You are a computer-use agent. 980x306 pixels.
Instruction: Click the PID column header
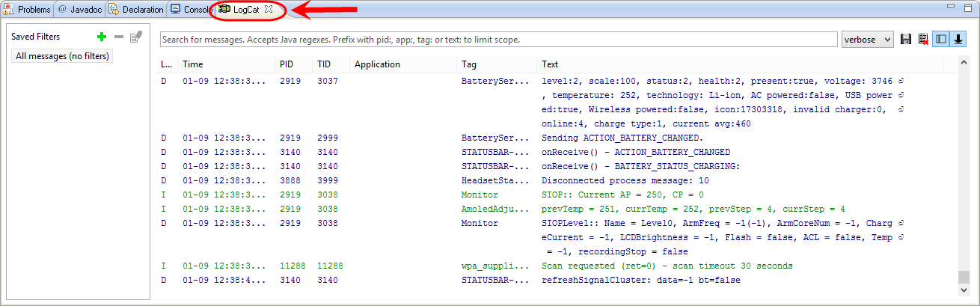[294, 64]
